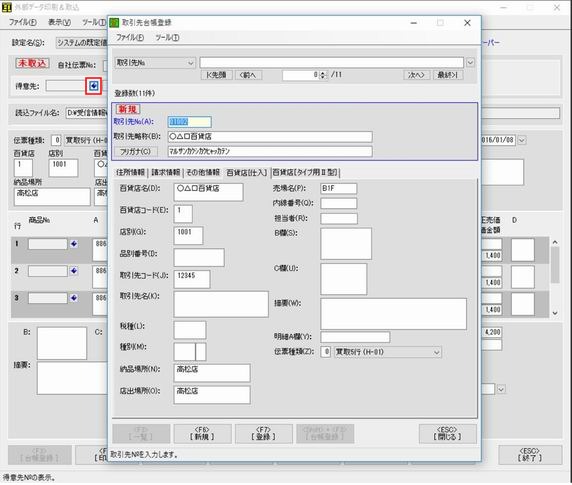
Task: Click the green dialog title bar icon
Action: point(114,23)
